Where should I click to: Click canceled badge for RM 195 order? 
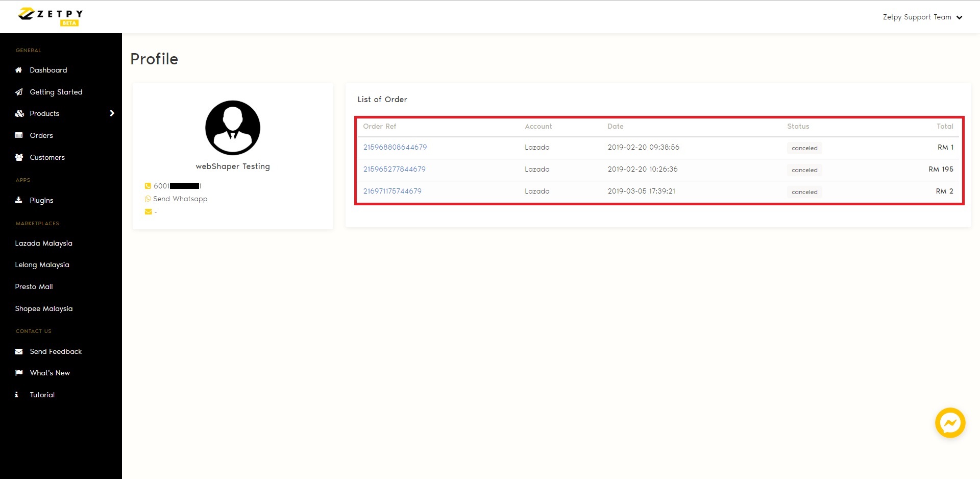805,170
